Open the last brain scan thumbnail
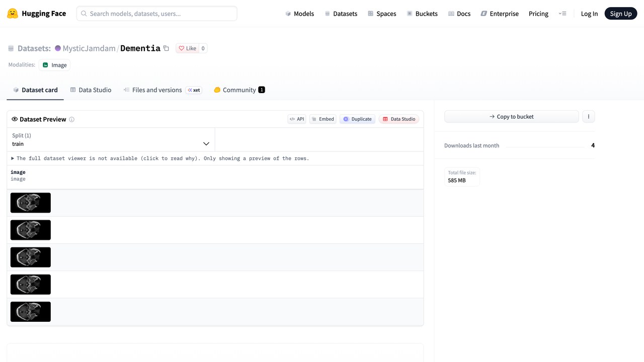 [x=31, y=312]
